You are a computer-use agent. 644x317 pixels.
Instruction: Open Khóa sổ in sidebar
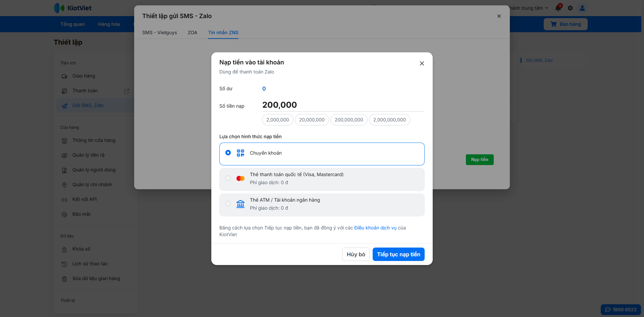click(95, 249)
